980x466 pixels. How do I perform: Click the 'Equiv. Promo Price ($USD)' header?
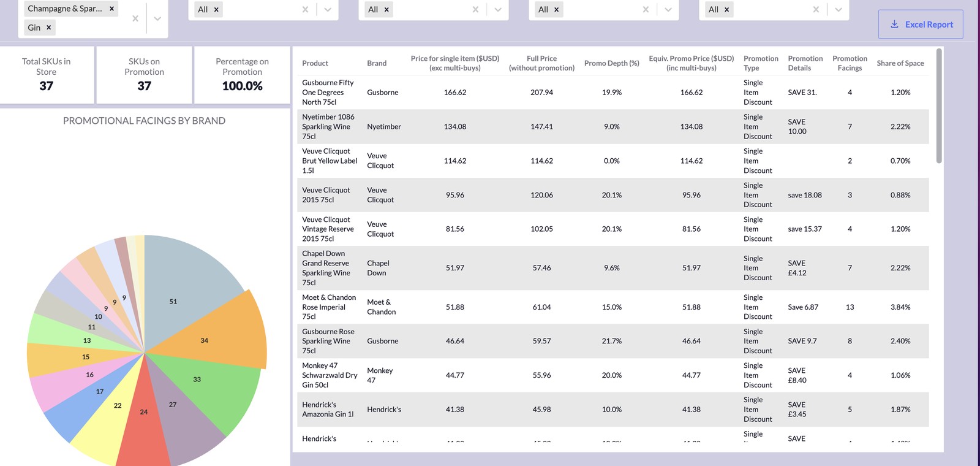pyautogui.click(x=692, y=63)
